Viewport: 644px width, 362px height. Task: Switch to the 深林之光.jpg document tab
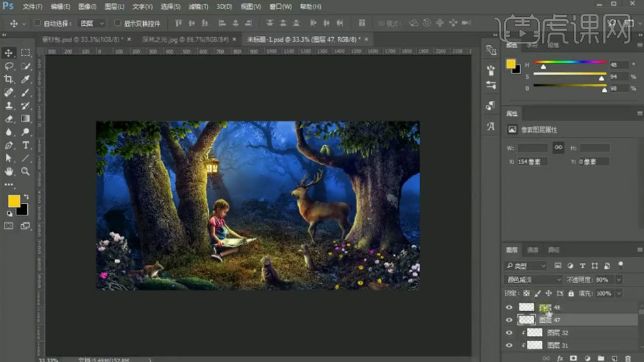pyautogui.click(x=185, y=40)
